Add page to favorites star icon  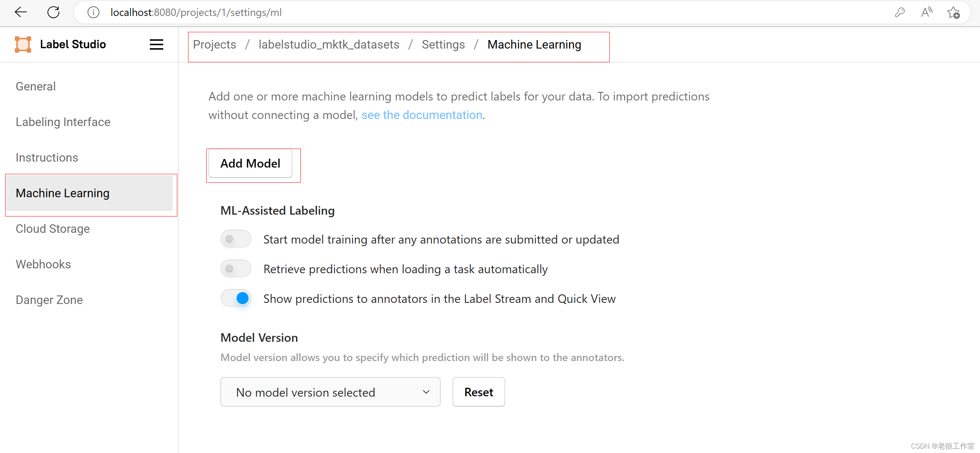click(953, 13)
